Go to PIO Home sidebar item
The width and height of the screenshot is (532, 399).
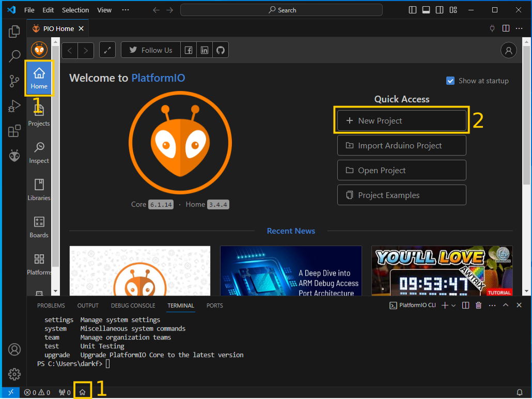[x=39, y=78]
